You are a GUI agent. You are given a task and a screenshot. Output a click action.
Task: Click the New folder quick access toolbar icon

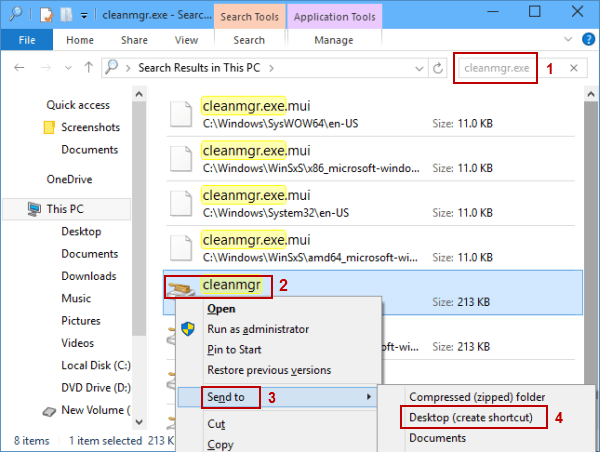(x=66, y=15)
